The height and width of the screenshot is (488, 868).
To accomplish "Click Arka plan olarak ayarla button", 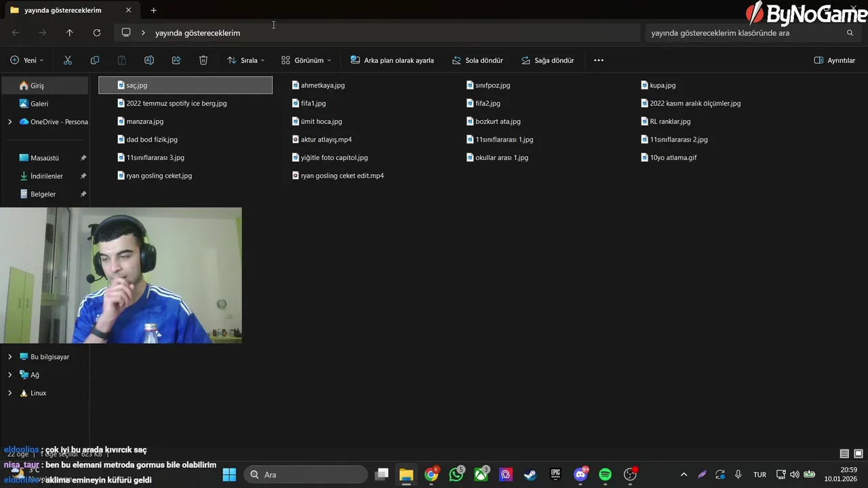I will tap(392, 60).
